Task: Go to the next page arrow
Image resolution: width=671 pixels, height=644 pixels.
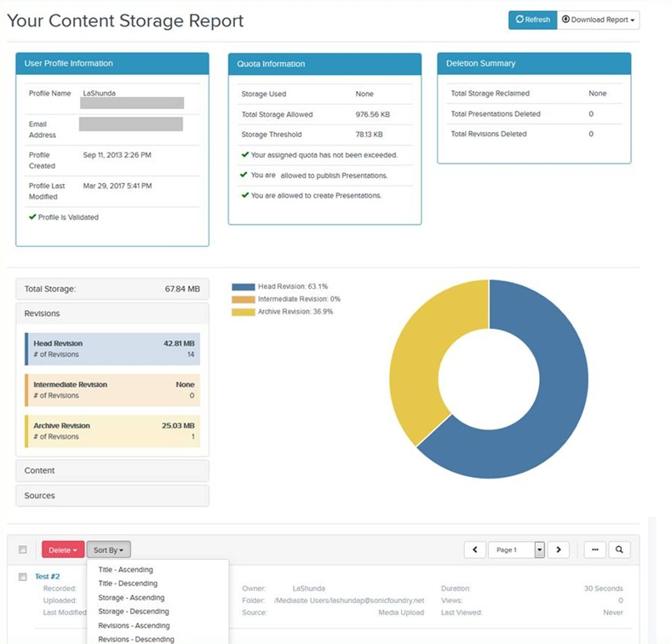Action: tap(558, 550)
